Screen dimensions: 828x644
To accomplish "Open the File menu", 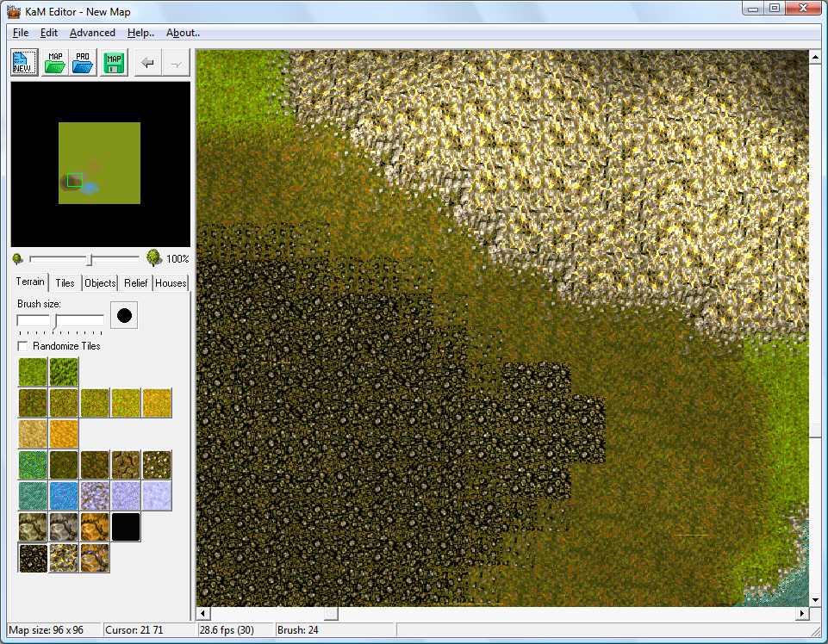I will [21, 33].
